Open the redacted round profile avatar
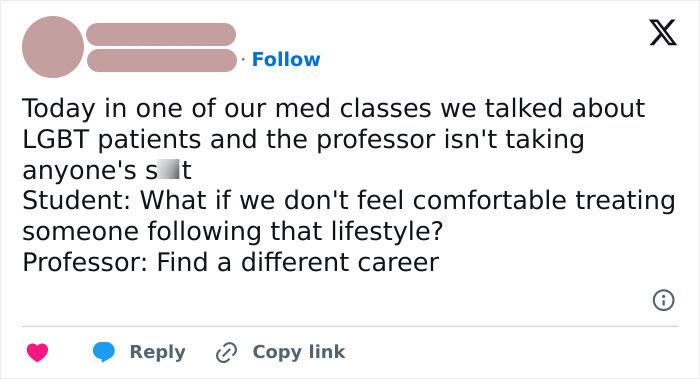 click(53, 47)
